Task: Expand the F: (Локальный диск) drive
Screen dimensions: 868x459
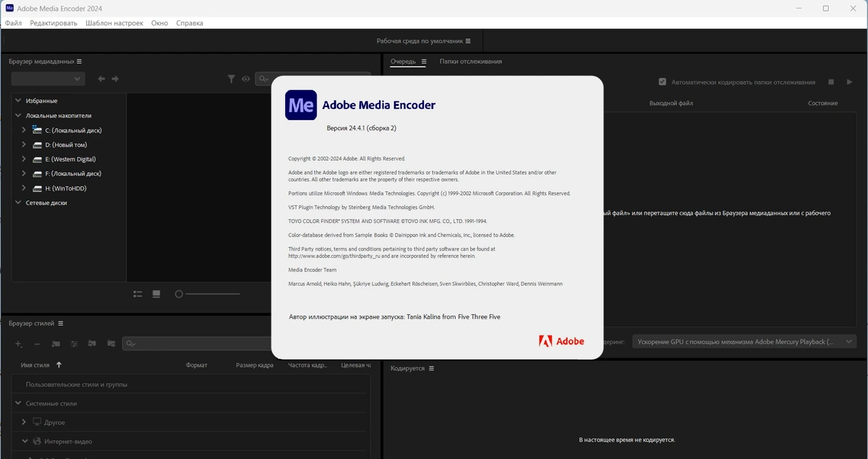Action: point(24,174)
